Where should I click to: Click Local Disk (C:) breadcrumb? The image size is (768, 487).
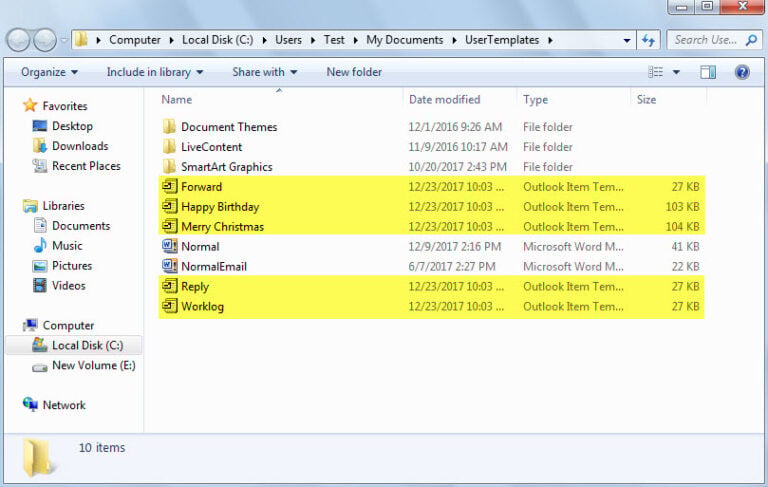217,40
